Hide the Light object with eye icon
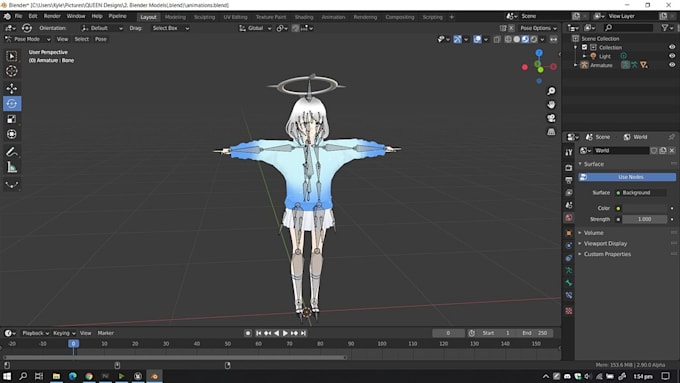This screenshot has height=383, width=680. tap(672, 56)
